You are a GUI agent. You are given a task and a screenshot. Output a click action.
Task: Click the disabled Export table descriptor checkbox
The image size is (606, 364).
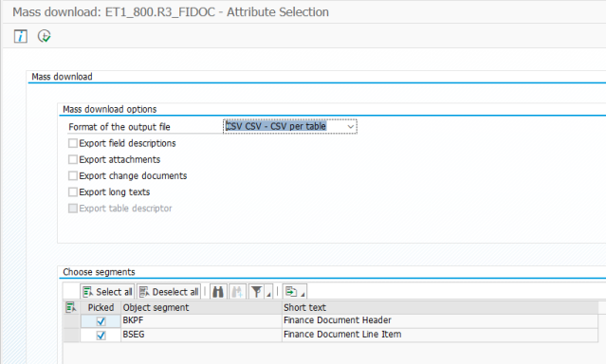(73, 209)
